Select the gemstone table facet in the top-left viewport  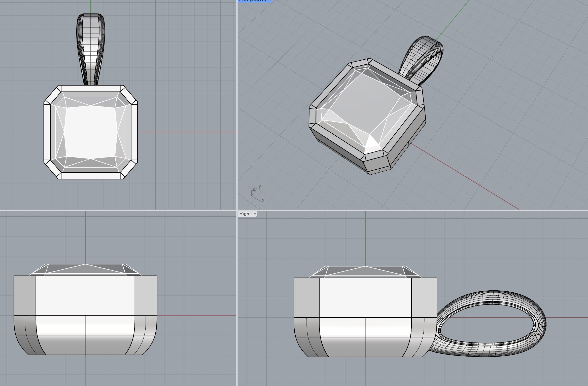[91, 132]
